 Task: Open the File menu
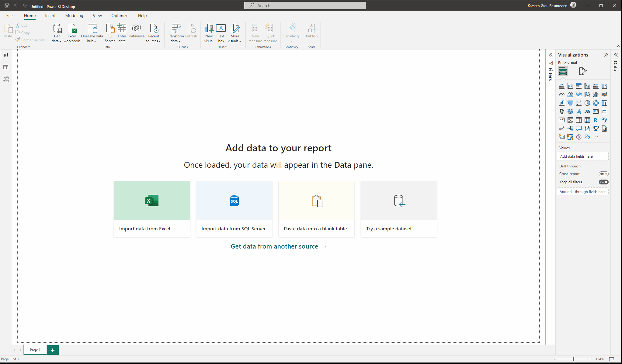click(9, 15)
